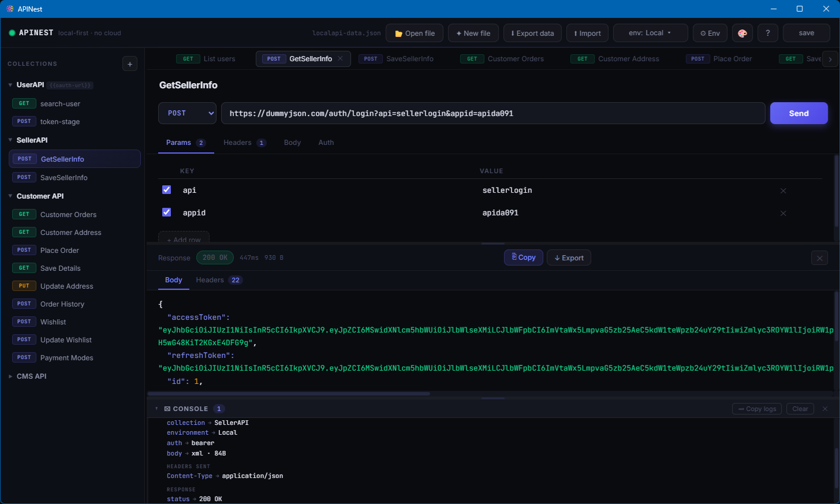
Task: Expand the CMS API collection
Action: [x=10, y=376]
